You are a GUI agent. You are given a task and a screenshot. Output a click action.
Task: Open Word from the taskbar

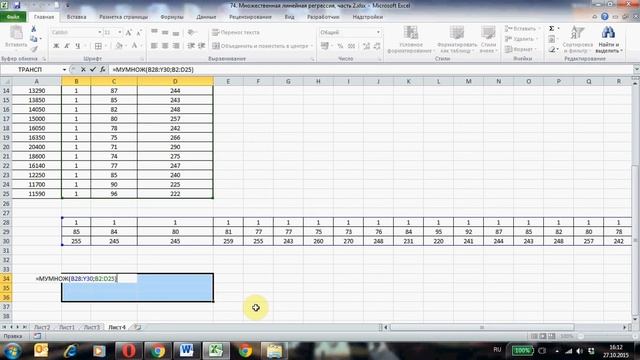(x=186, y=350)
